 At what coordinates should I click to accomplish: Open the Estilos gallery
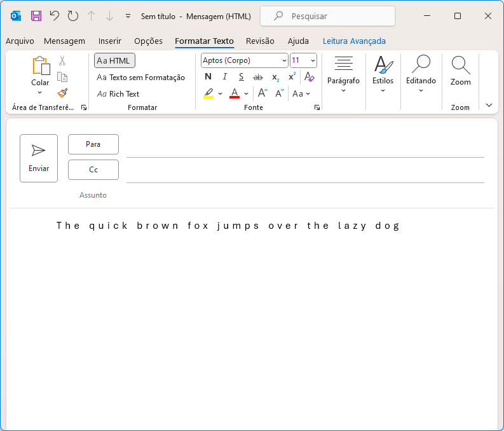383,75
